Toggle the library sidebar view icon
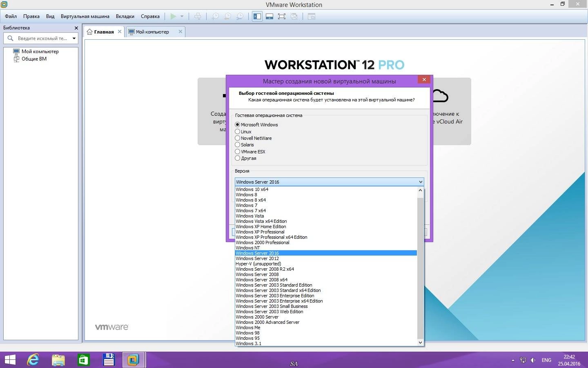 click(x=257, y=16)
